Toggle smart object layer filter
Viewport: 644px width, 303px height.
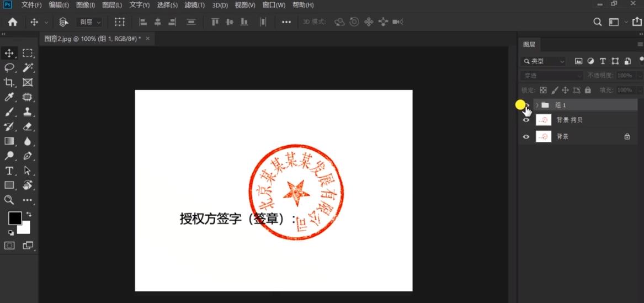tap(627, 61)
